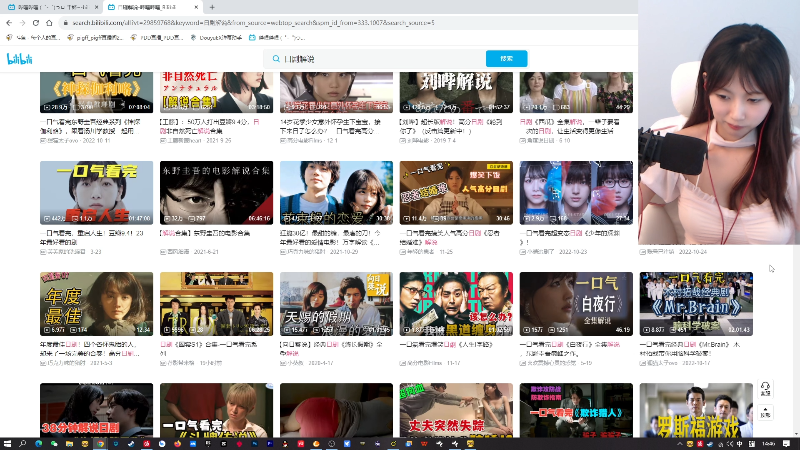
Task: Open the 天赐的假期 video thumbnail
Action: coord(336,304)
